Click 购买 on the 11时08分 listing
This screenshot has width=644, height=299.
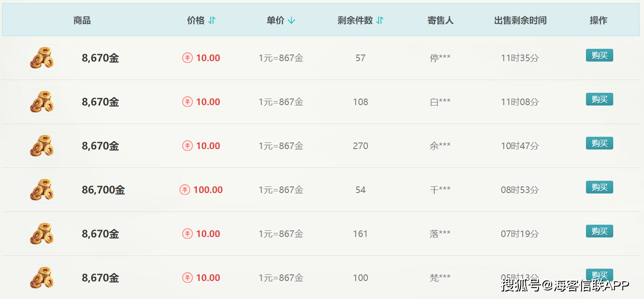(x=599, y=99)
